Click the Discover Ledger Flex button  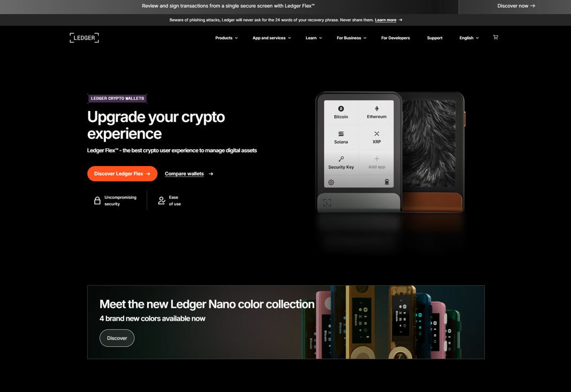click(x=122, y=174)
